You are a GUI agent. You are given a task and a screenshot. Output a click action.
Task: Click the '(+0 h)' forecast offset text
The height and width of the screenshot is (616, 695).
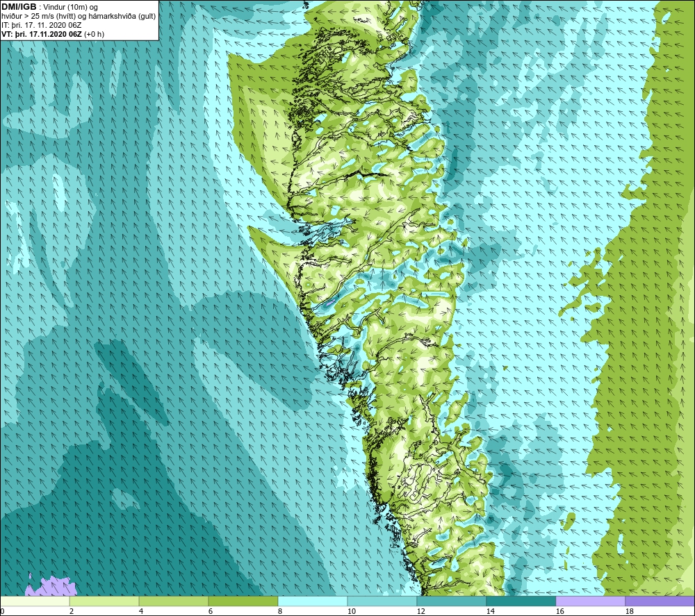(x=94, y=34)
